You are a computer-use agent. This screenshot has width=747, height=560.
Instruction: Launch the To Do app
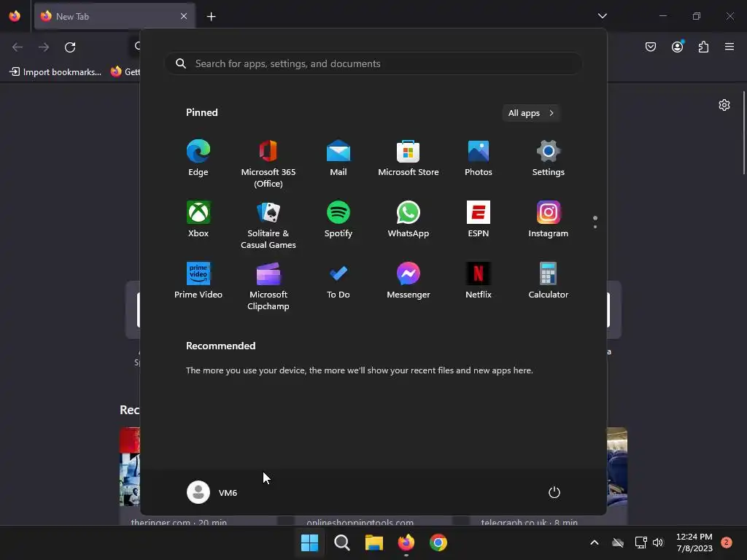(338, 281)
